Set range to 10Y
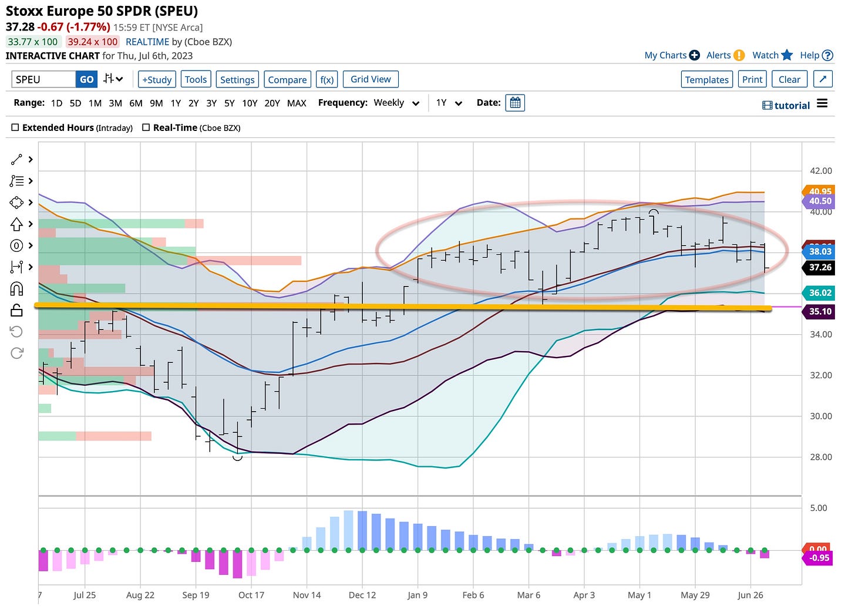The width and height of the screenshot is (855, 616). [250, 103]
